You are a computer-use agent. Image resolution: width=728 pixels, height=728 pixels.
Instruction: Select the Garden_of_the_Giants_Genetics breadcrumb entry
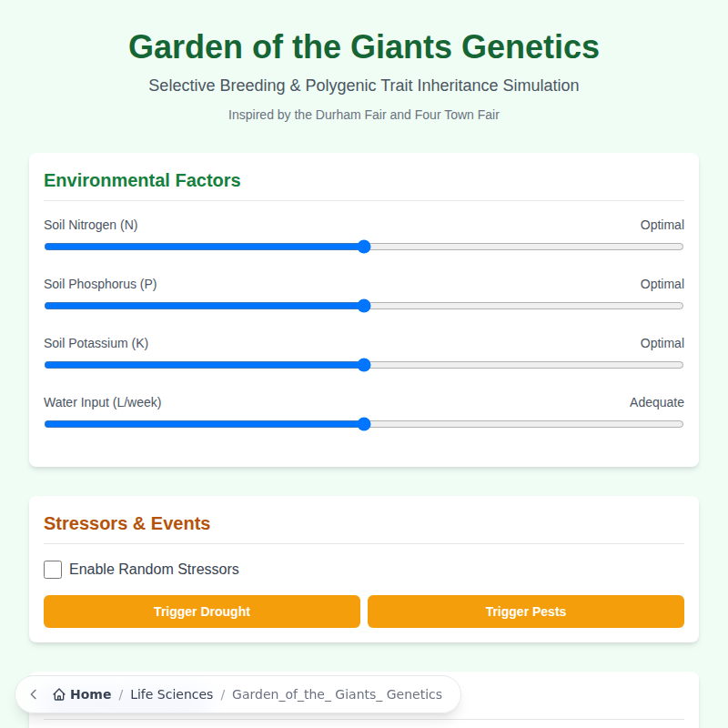coord(338,694)
